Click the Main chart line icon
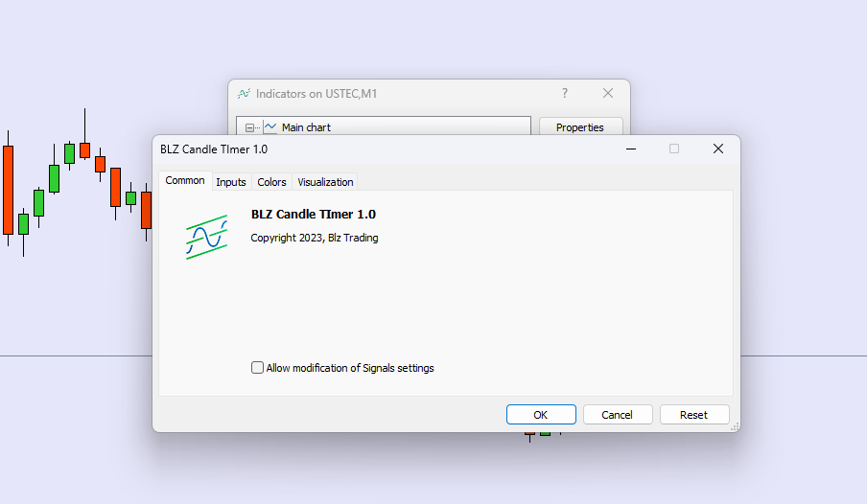The height and width of the screenshot is (504, 867). [269, 127]
